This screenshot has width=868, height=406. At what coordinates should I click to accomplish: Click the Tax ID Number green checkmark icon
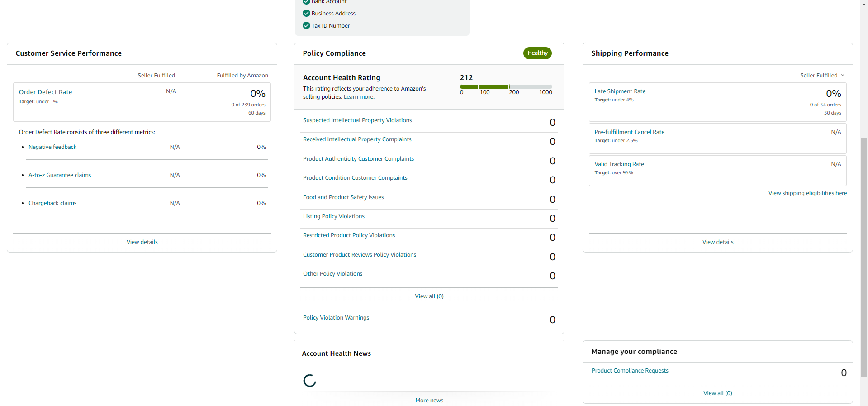tap(306, 25)
